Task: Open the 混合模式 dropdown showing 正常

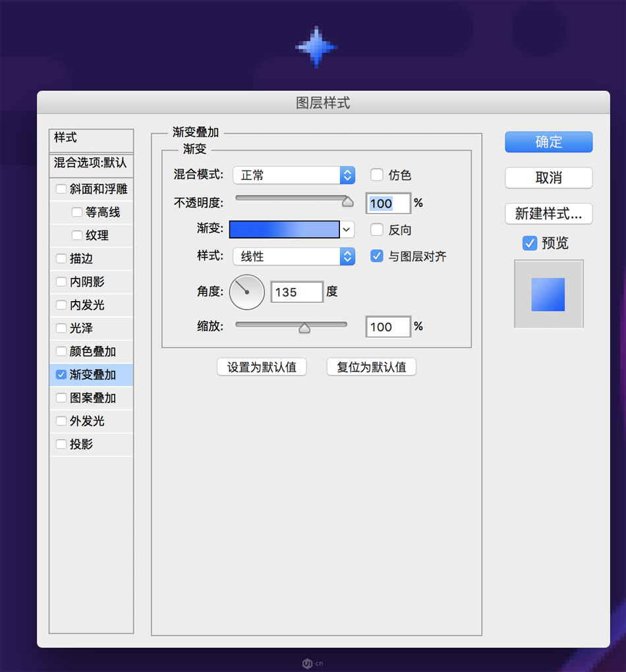Action: tap(294, 175)
